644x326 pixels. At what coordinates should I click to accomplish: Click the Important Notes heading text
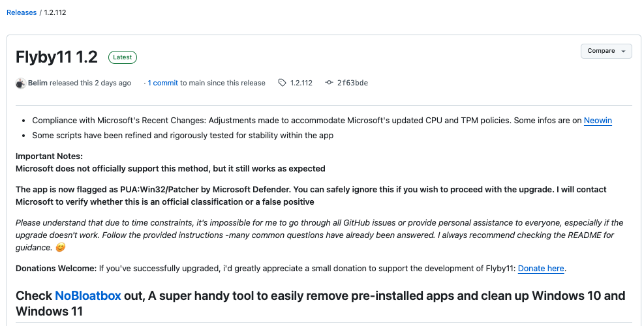click(50, 156)
